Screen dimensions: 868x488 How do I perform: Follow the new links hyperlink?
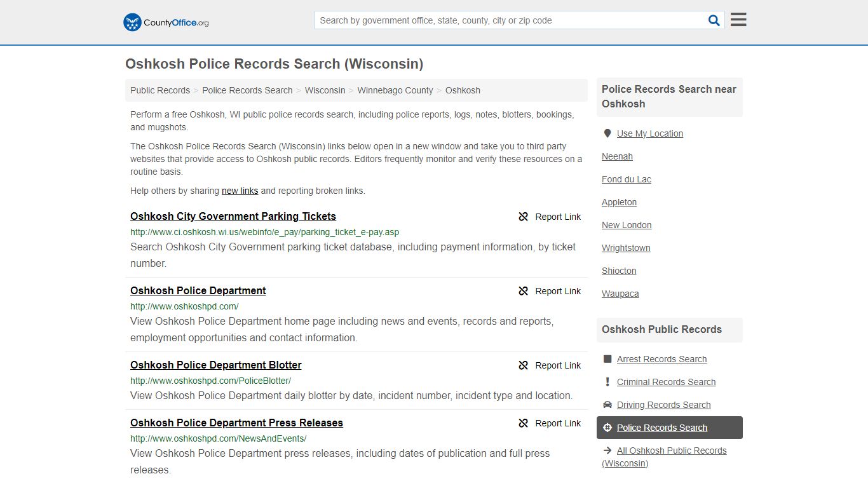click(240, 191)
